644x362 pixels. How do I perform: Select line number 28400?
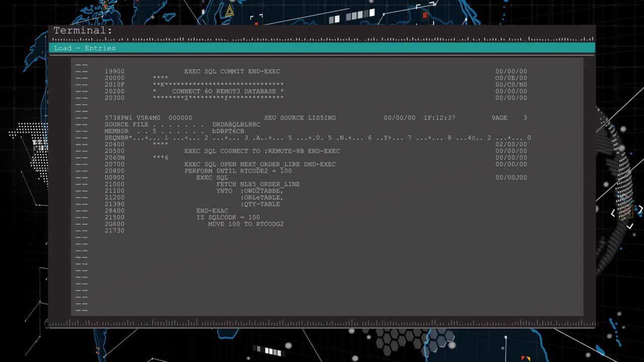click(115, 210)
